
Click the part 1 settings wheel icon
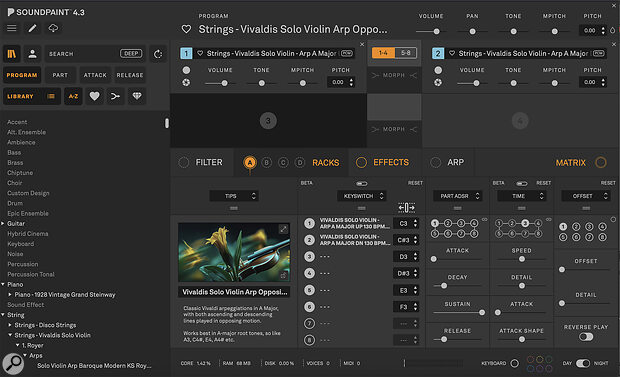click(x=186, y=82)
